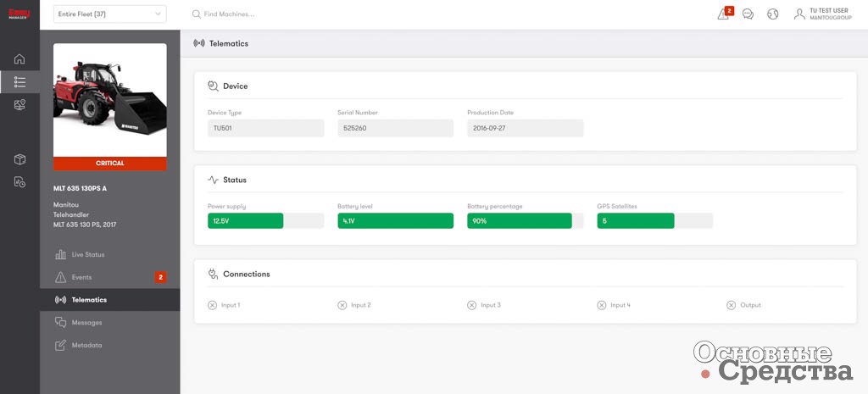
Task: Click the Events warning triangle icon
Action: [61, 277]
